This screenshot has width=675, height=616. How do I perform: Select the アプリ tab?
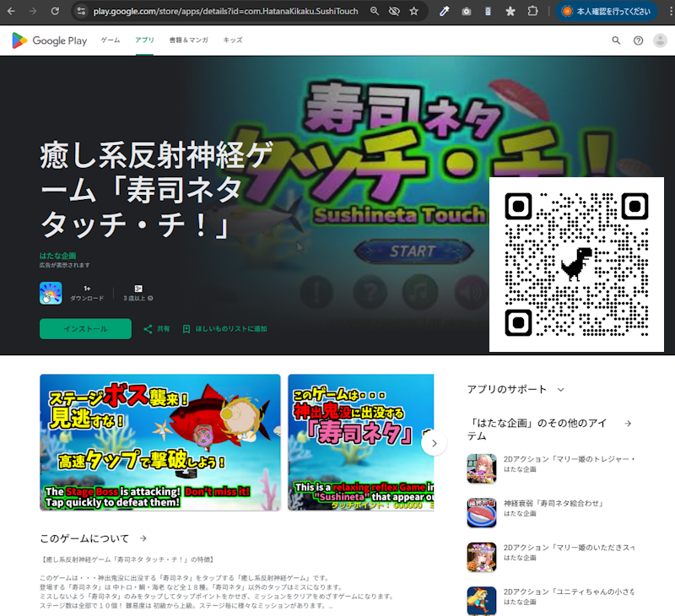144,40
